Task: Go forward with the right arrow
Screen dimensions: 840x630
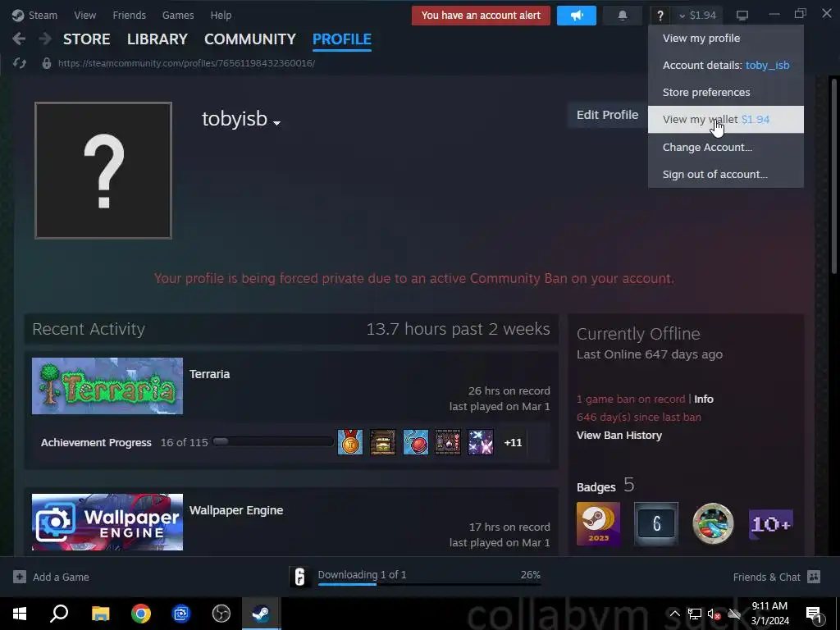Action: [45, 39]
